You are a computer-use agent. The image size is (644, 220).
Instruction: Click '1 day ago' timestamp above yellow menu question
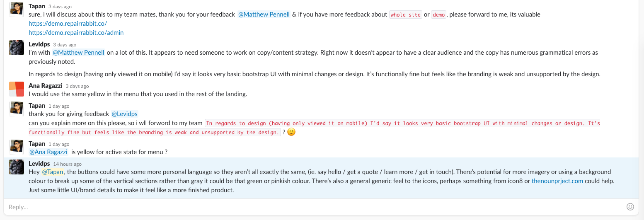point(59,144)
